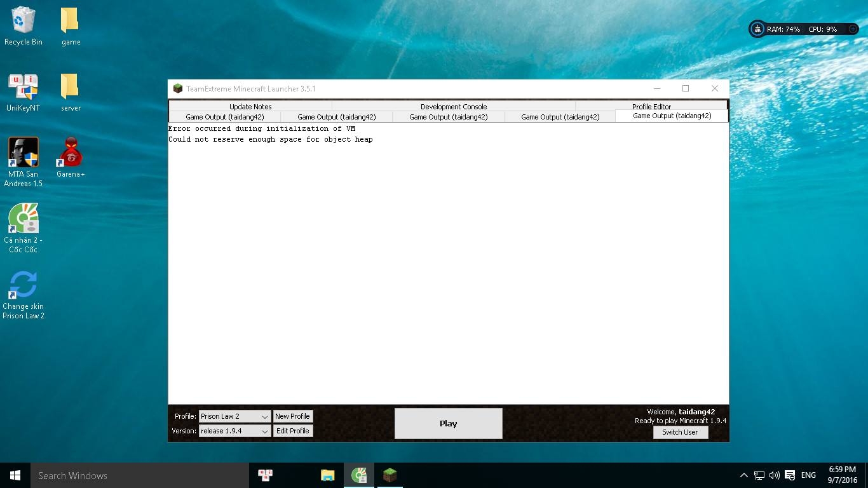
Task: Click the CPU: 9% readout
Action: click(x=823, y=29)
